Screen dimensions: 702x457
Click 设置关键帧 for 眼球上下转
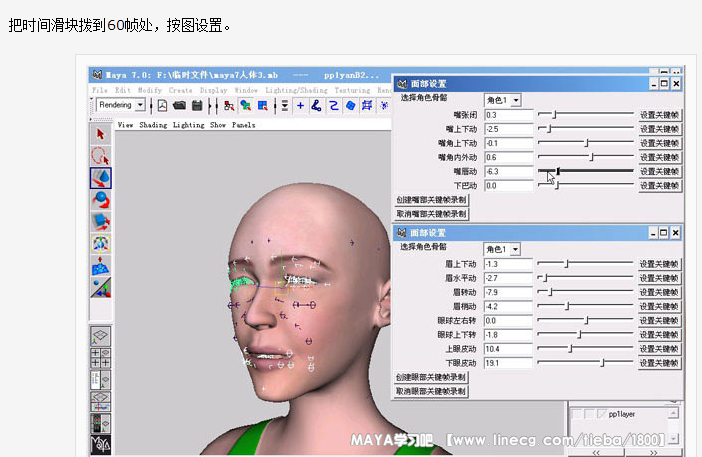pyautogui.click(x=660, y=335)
